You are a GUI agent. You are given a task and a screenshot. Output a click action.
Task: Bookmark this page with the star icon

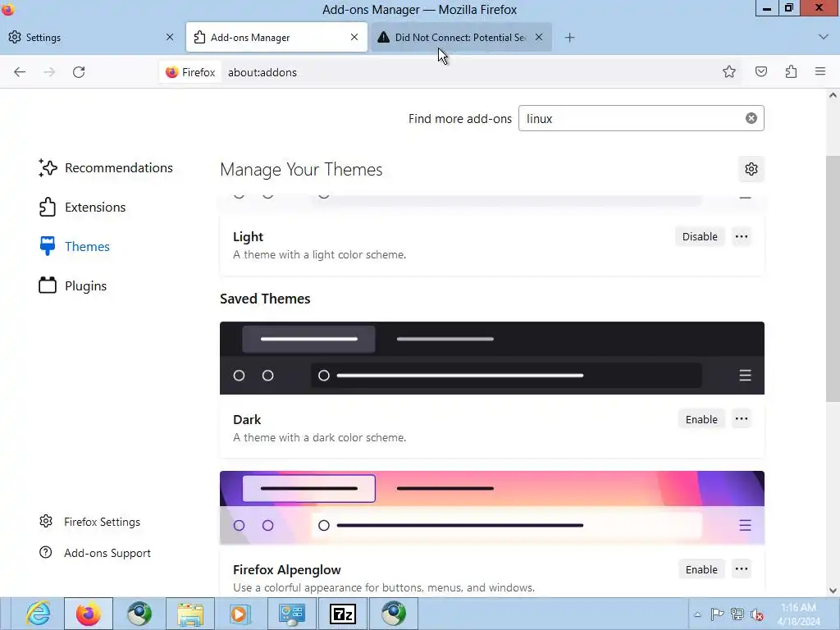[x=729, y=72]
